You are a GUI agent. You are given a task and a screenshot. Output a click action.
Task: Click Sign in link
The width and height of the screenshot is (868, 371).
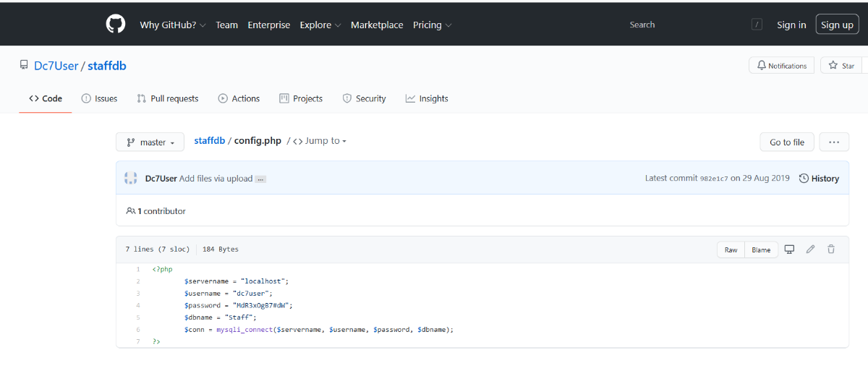coord(791,25)
